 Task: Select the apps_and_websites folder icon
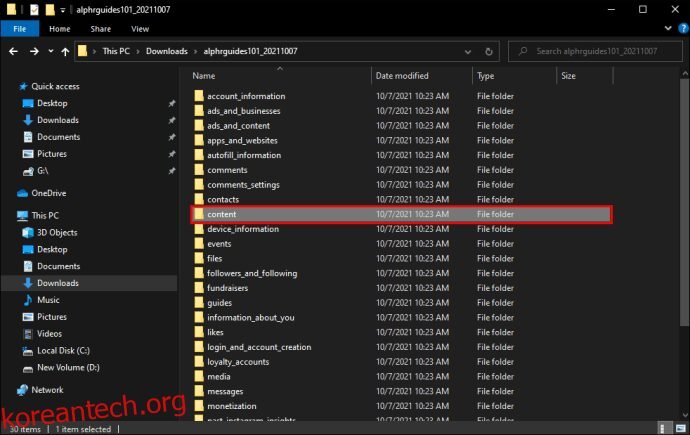click(x=199, y=140)
